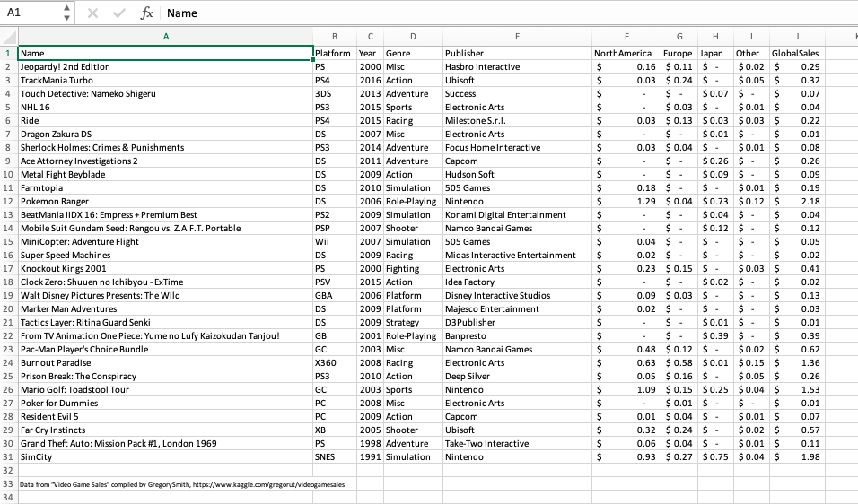Click the Year header cell
This screenshot has width=858, height=504.
371,54
